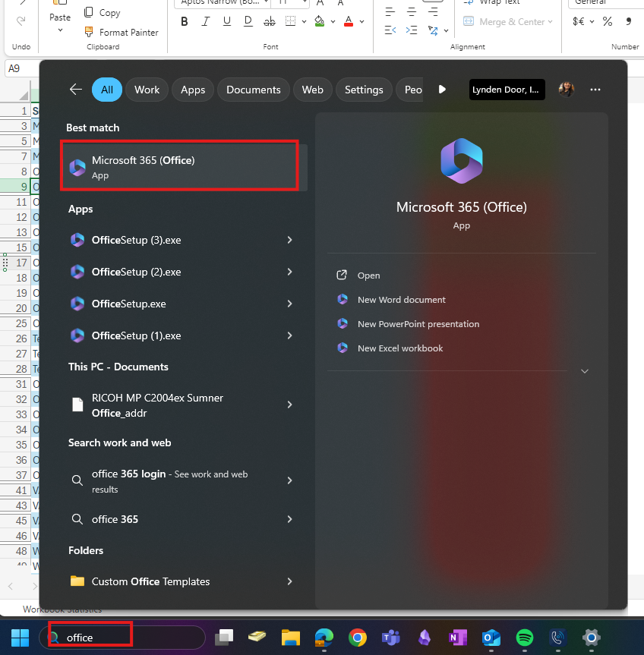This screenshot has width=644, height=655.
Task: Open Microsoft Teams from the taskbar
Action: [x=391, y=638]
